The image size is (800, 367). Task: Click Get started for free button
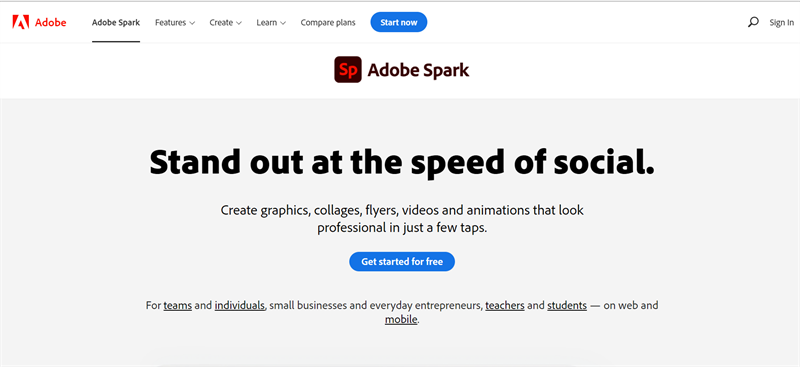tap(402, 261)
